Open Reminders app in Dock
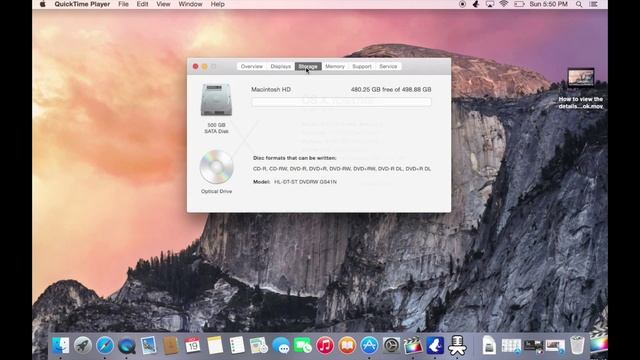This screenshot has height=360, width=640. (237, 346)
